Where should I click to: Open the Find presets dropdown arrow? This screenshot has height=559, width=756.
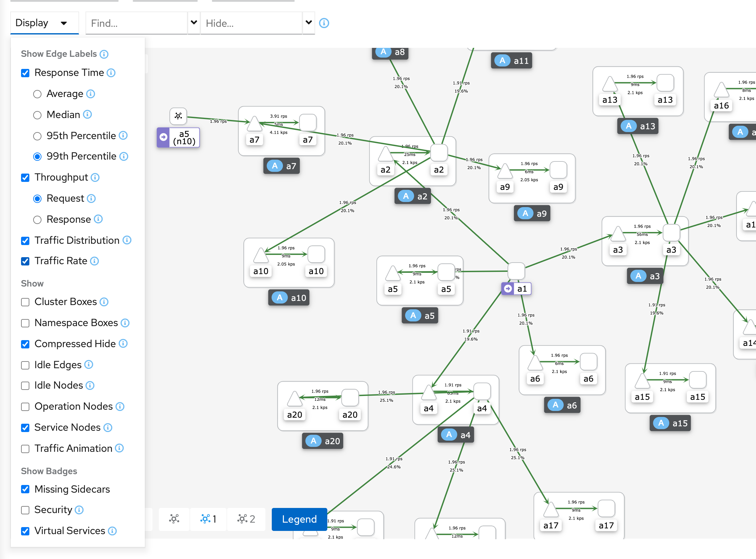194,23
